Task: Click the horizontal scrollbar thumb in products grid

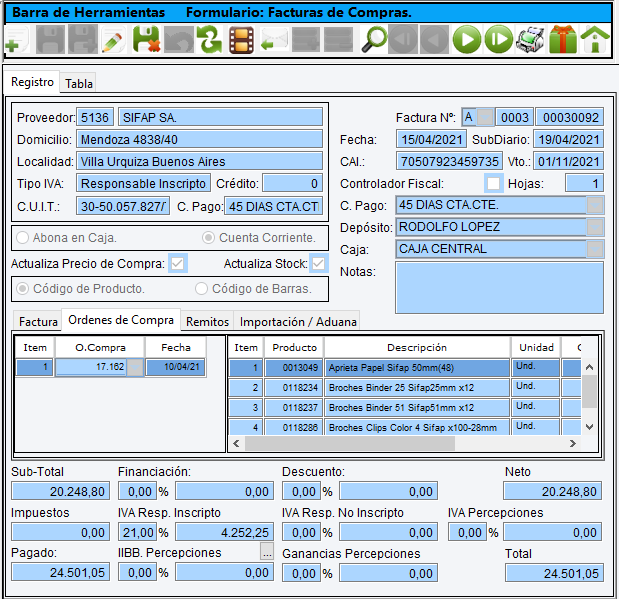Action: (350, 443)
